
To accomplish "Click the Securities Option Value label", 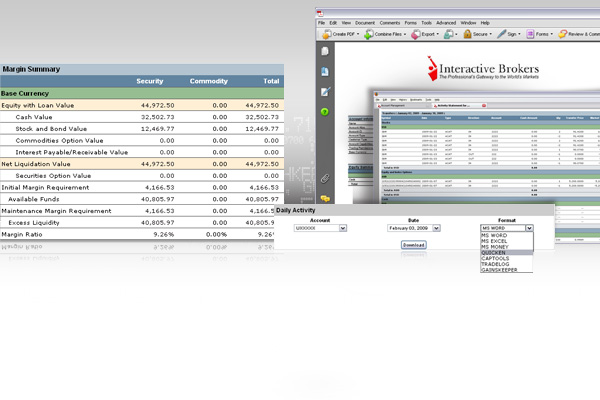I will pyautogui.click(x=53, y=176).
